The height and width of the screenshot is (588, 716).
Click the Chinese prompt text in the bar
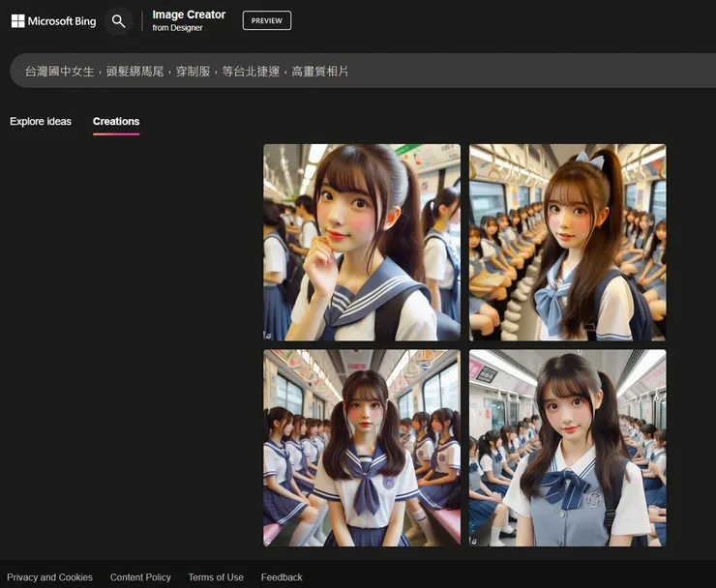(x=186, y=72)
